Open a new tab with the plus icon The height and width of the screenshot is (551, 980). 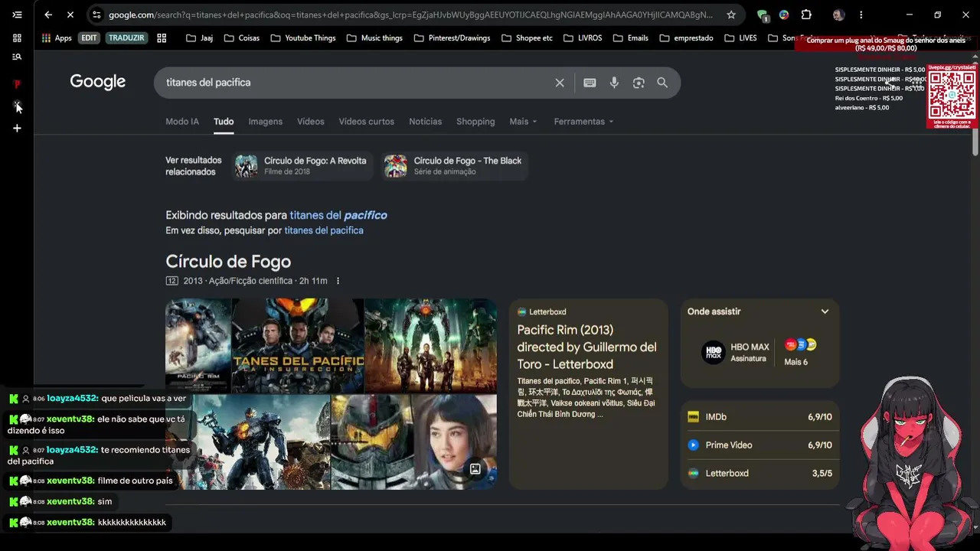[17, 128]
